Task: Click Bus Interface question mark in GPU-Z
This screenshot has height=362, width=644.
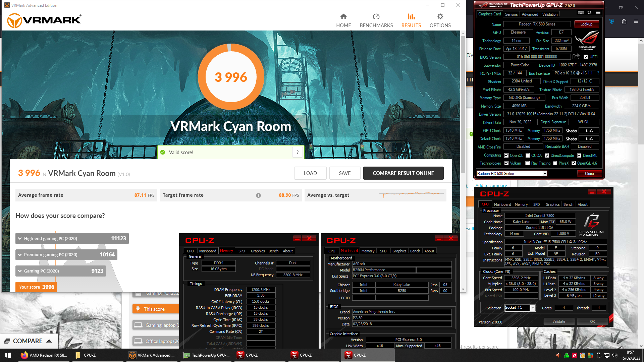Action: pyautogui.click(x=598, y=73)
